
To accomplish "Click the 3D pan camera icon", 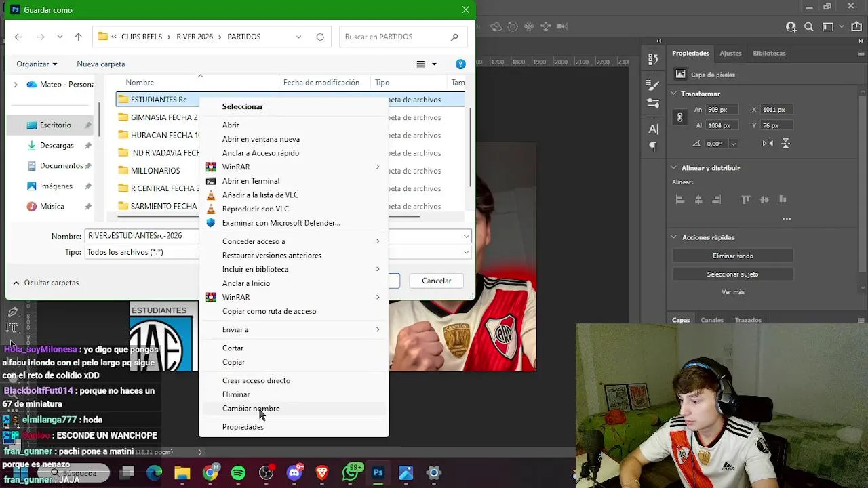I will tap(529, 27).
